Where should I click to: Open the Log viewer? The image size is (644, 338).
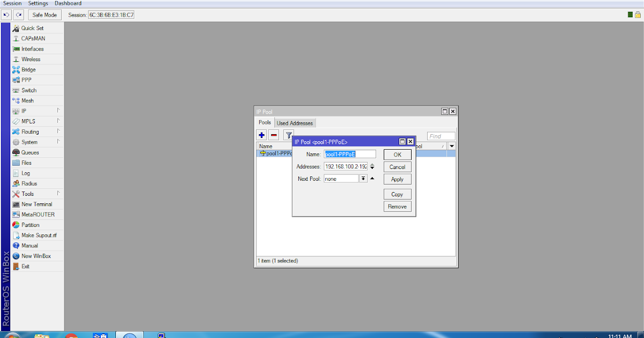tap(26, 173)
